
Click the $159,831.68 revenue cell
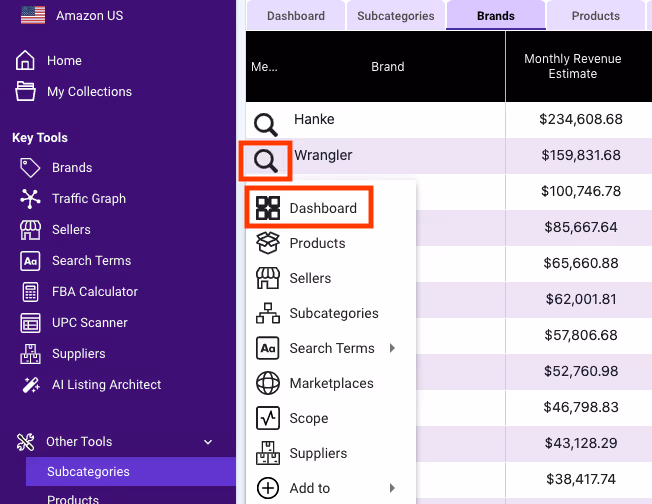click(x=581, y=155)
